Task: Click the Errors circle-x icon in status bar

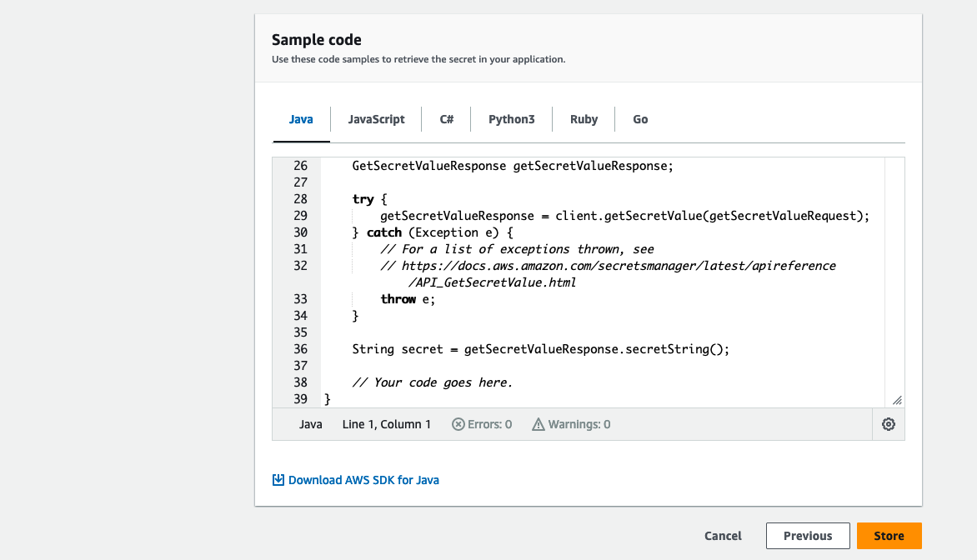Action: [458, 424]
